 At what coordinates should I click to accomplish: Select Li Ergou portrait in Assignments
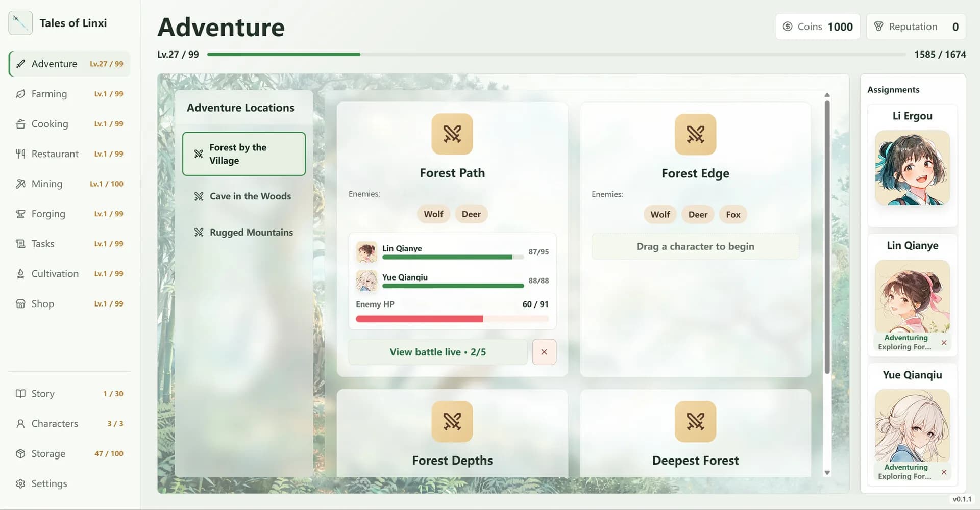pyautogui.click(x=912, y=168)
